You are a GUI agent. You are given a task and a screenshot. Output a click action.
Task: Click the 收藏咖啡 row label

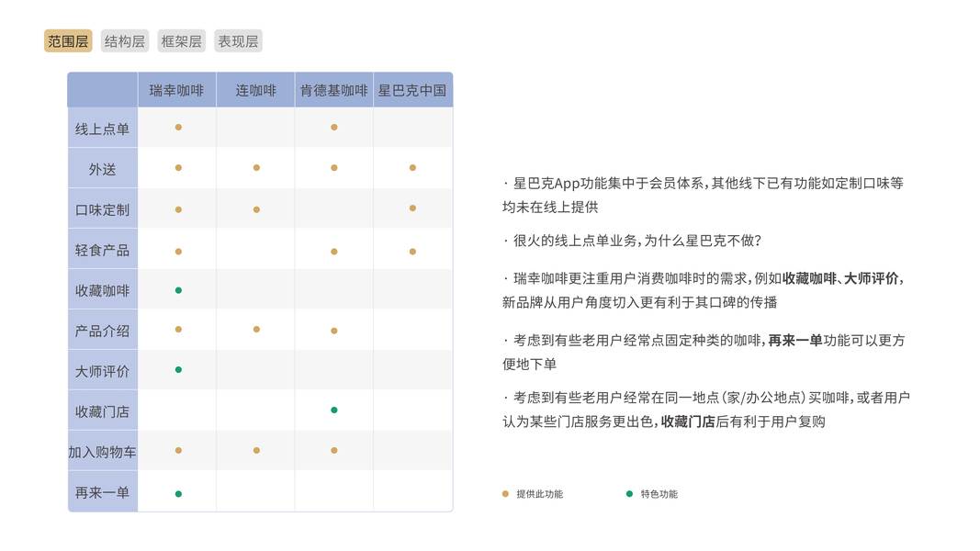click(x=102, y=291)
